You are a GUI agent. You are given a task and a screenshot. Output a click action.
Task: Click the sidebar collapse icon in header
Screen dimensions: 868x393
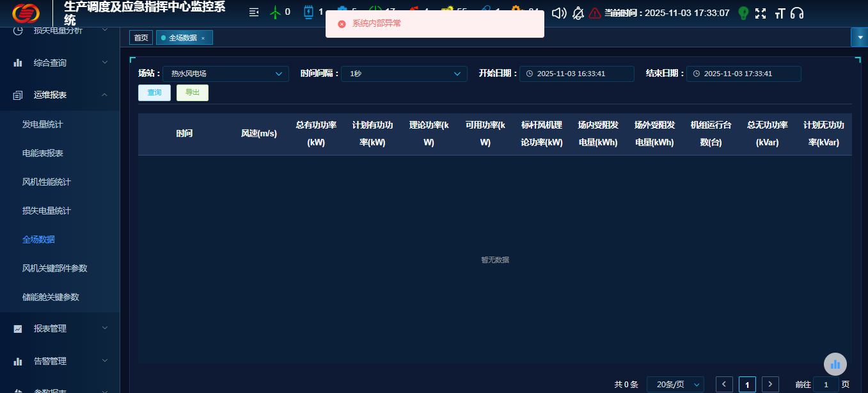pos(254,12)
